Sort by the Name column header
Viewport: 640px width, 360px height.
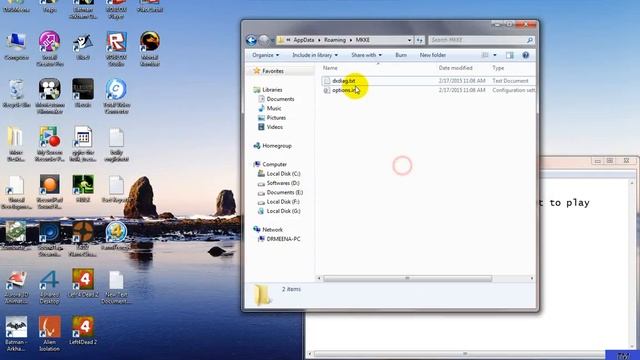330,68
